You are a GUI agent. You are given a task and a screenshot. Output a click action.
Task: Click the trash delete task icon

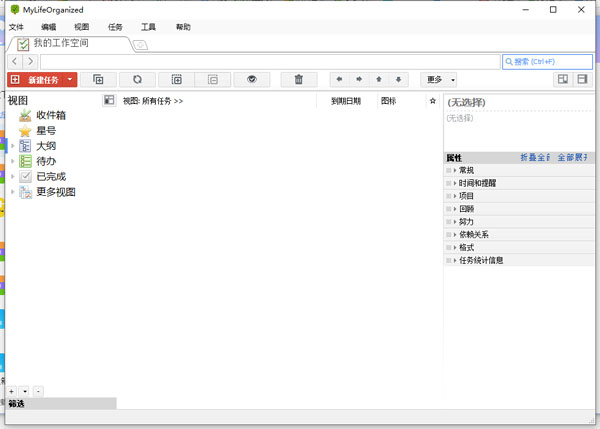tap(299, 80)
